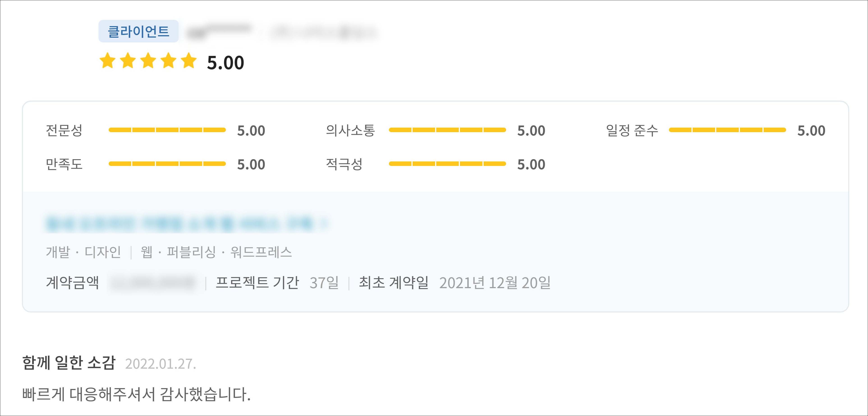This screenshot has width=868, height=416.
Task: Click the 의사소통 rating bar
Action: point(447,130)
